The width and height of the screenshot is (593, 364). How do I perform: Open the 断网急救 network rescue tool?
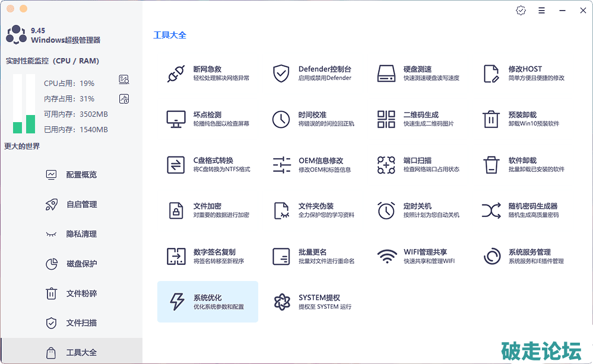tap(176, 74)
